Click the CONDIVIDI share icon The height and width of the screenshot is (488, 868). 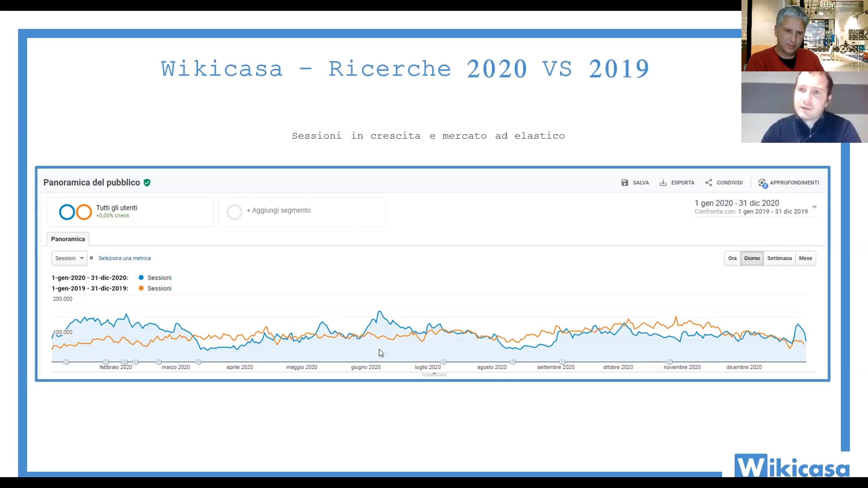point(709,183)
